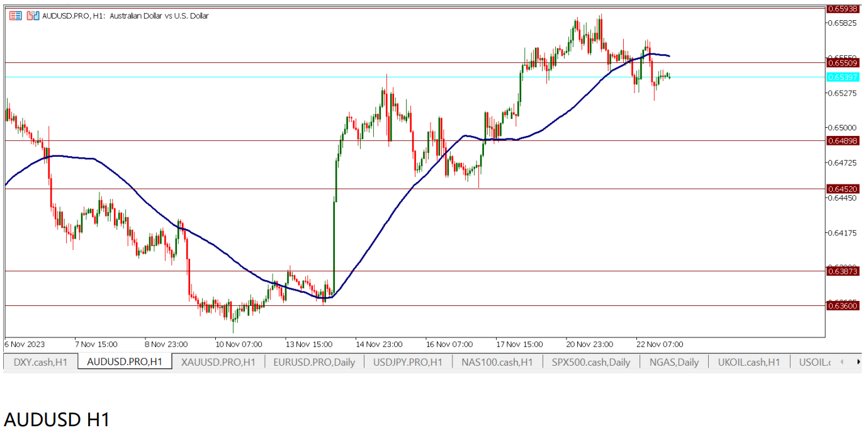Viewport: 868px width, 430px height.
Task: Select the NGAS,Daily tab
Action: coord(674,362)
